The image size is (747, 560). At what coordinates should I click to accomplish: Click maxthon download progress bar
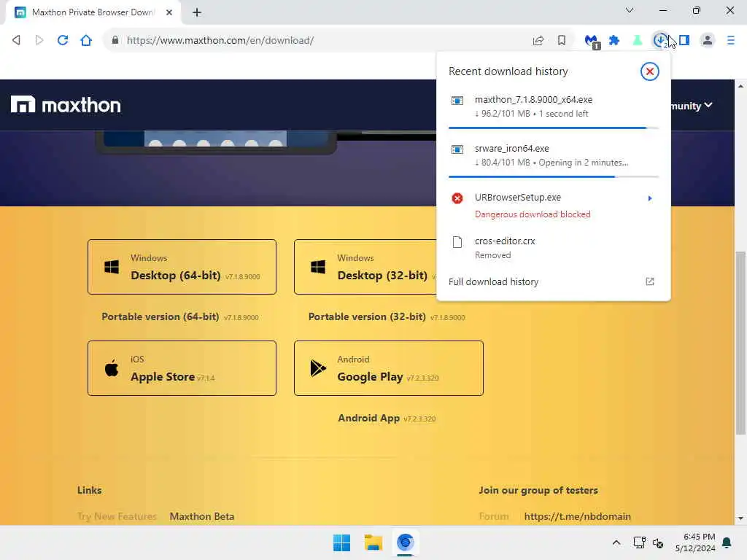pyautogui.click(x=554, y=128)
